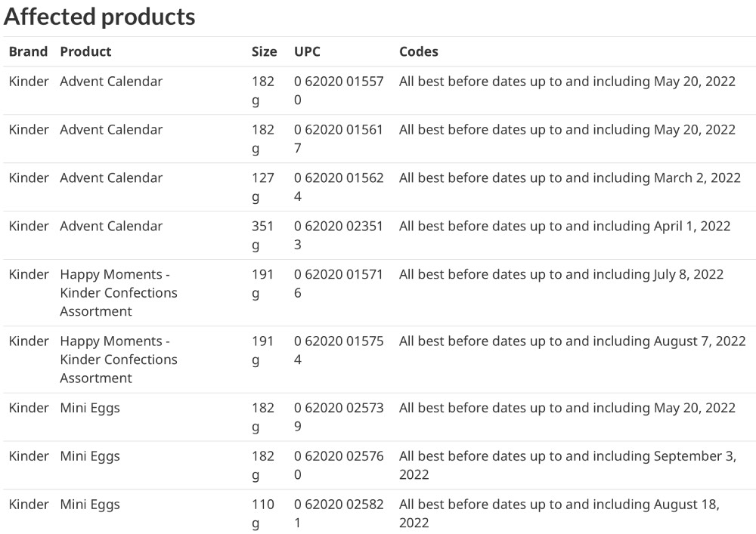The height and width of the screenshot is (534, 756).
Task: Select UPC 0 62020 01561 7 cell
Action: point(339,139)
